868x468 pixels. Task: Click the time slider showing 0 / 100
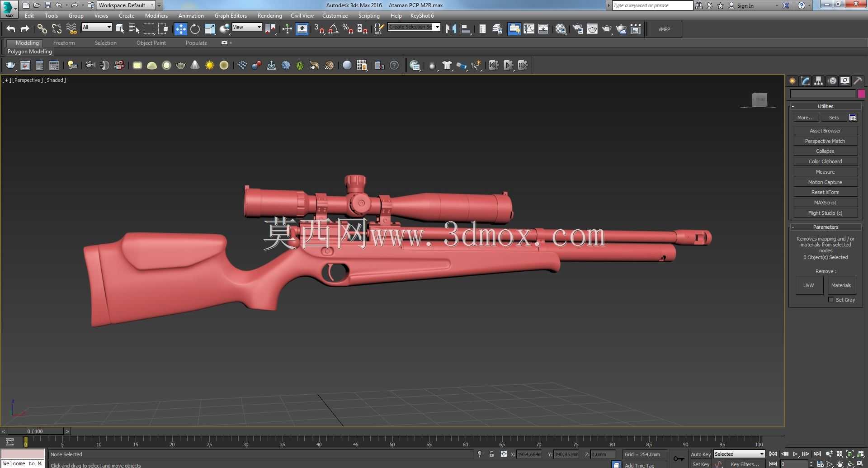[35, 431]
